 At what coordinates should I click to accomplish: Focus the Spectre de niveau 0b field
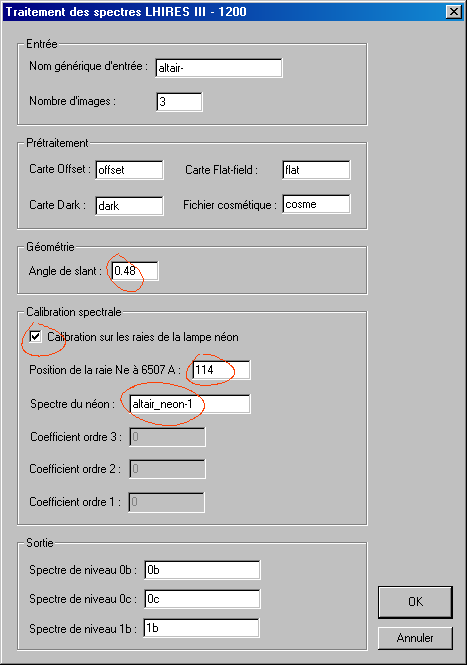pos(202,570)
